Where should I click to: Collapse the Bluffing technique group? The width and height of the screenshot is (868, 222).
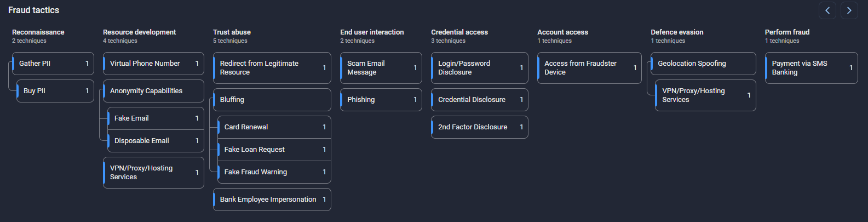click(x=272, y=100)
